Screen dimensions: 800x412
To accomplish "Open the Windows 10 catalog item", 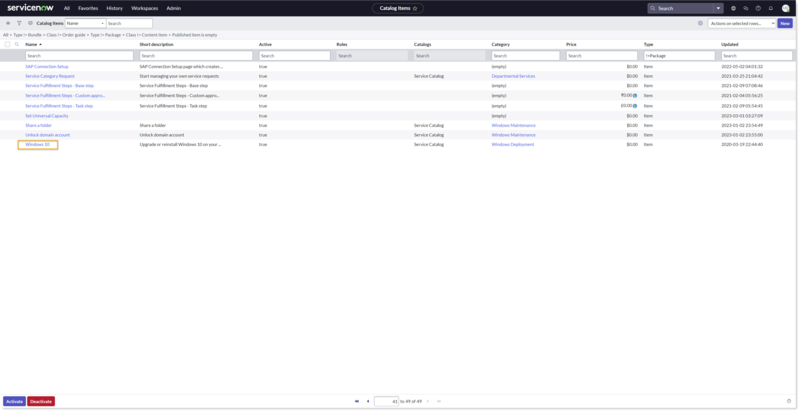I will [38, 145].
